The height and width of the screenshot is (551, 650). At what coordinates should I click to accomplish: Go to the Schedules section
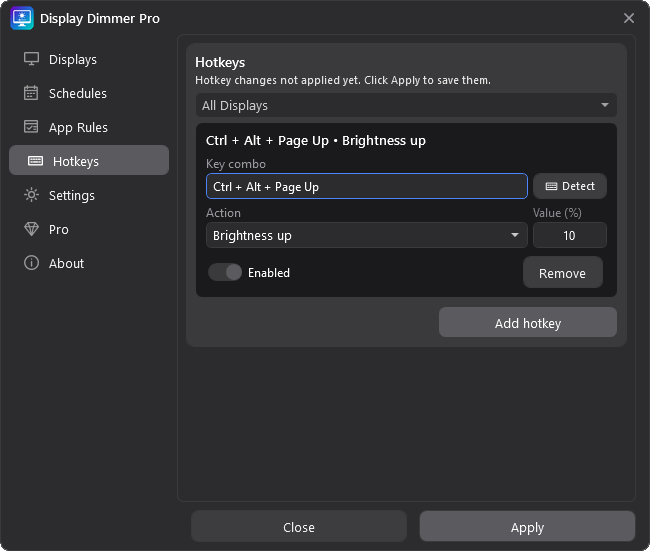pyautogui.click(x=89, y=93)
